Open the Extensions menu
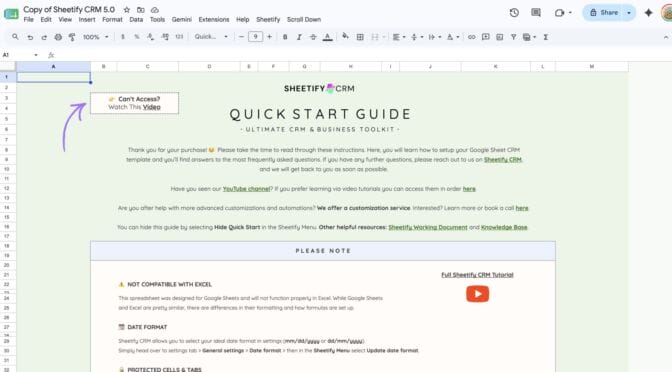The width and height of the screenshot is (672, 372). tap(214, 20)
